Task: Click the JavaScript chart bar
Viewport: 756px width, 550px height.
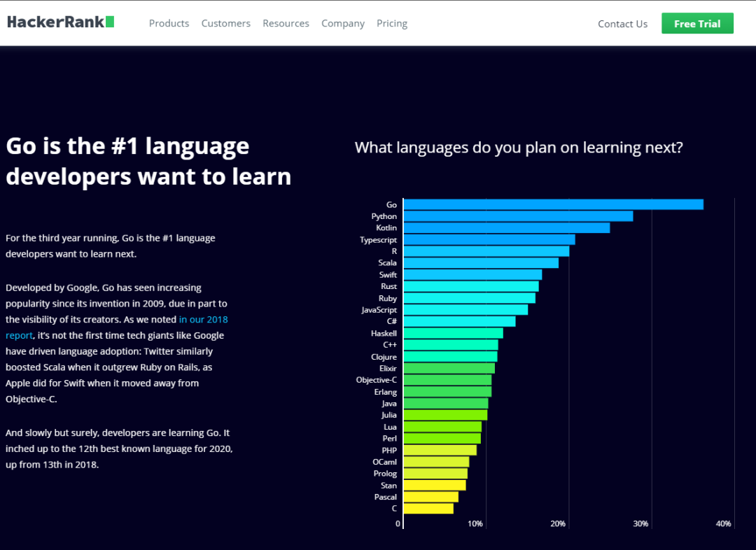Action: (465, 309)
